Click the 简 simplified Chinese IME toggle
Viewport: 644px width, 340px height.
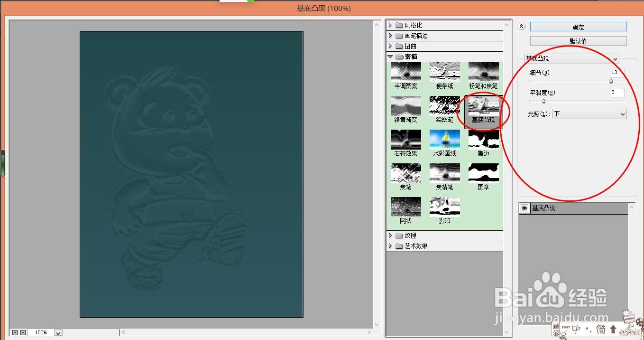[601, 330]
